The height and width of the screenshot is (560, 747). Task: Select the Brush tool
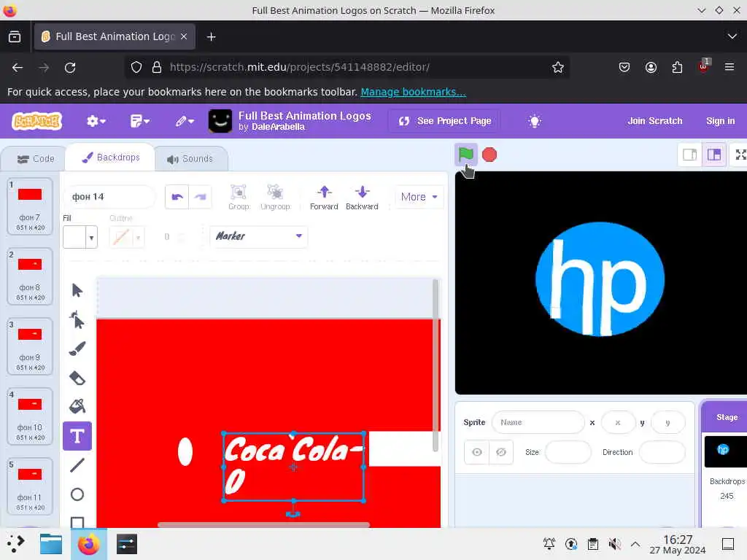tap(77, 349)
